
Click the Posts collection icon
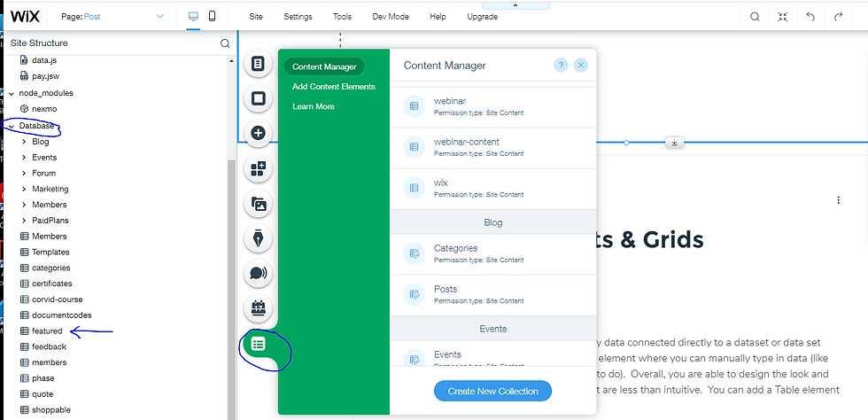pyautogui.click(x=414, y=294)
